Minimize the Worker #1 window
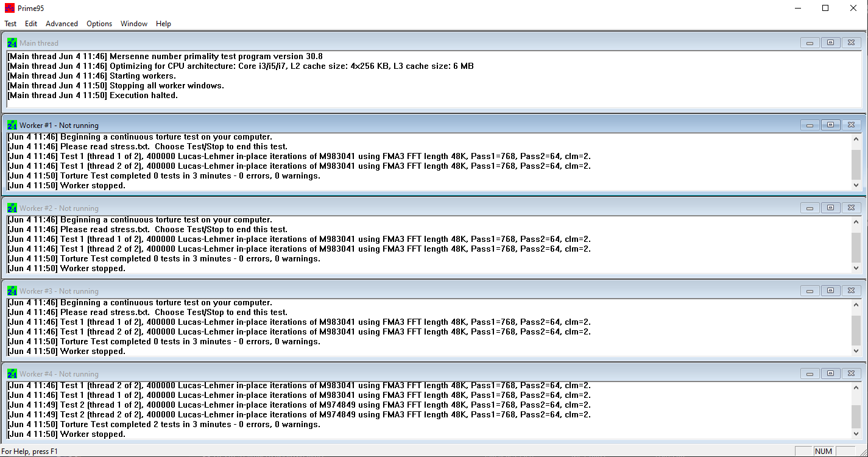Screen dimensions: 868x457 point(810,125)
